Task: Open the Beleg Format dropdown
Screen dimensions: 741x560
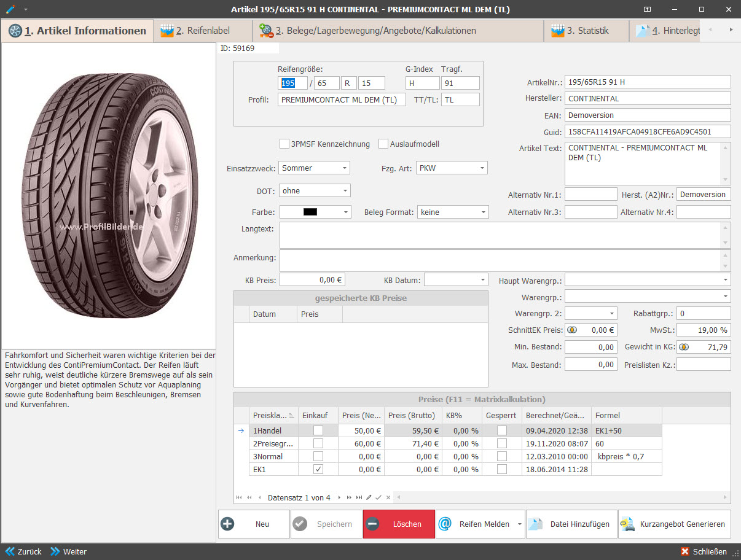Action: (483, 212)
